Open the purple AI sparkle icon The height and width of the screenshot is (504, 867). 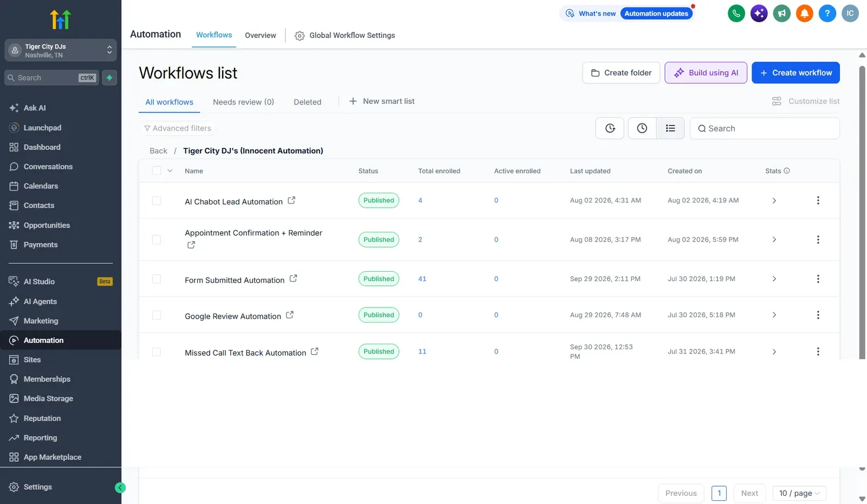tap(759, 14)
